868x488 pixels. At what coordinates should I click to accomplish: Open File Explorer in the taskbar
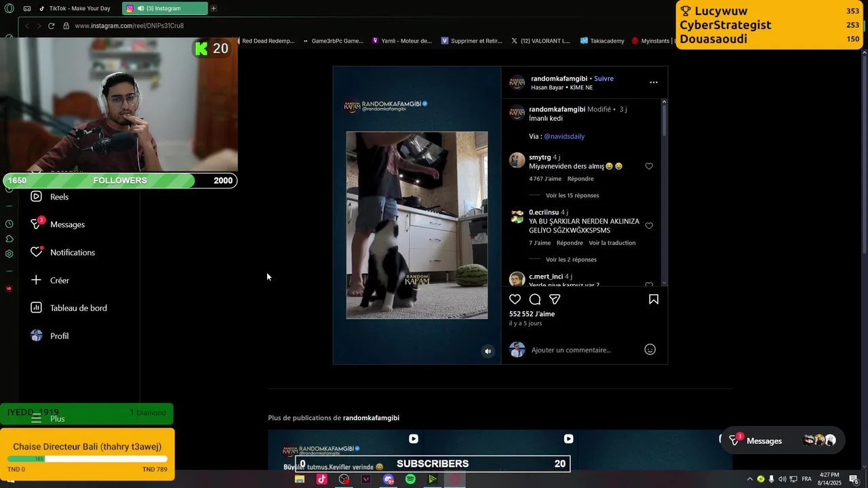pyautogui.click(x=299, y=479)
